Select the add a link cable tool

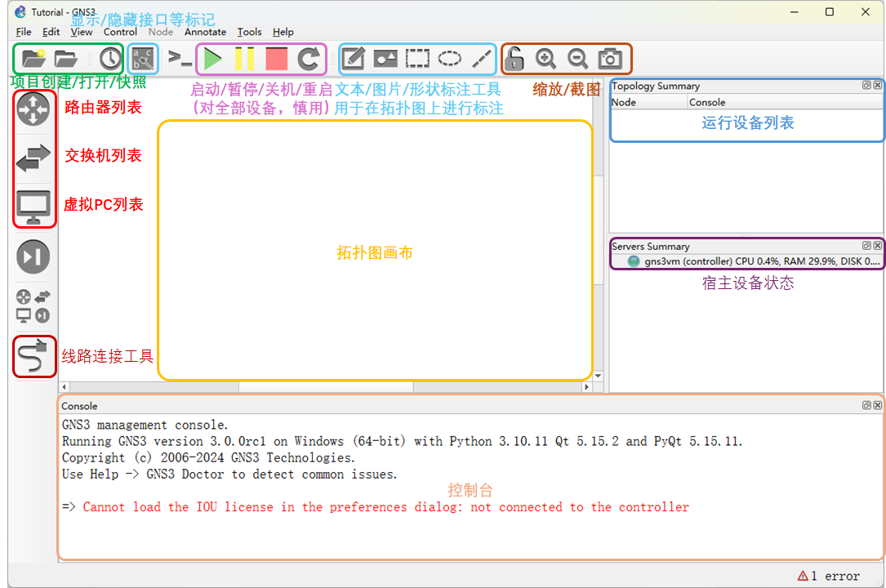tap(33, 357)
